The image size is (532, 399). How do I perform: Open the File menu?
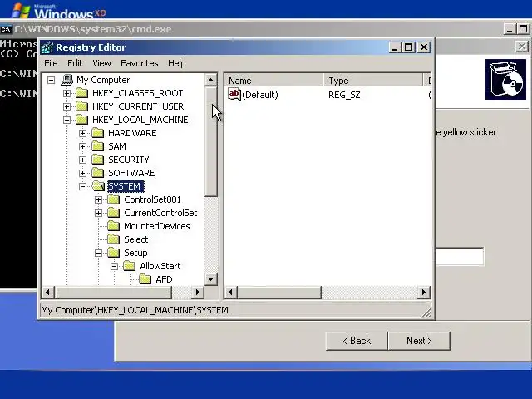(x=51, y=63)
